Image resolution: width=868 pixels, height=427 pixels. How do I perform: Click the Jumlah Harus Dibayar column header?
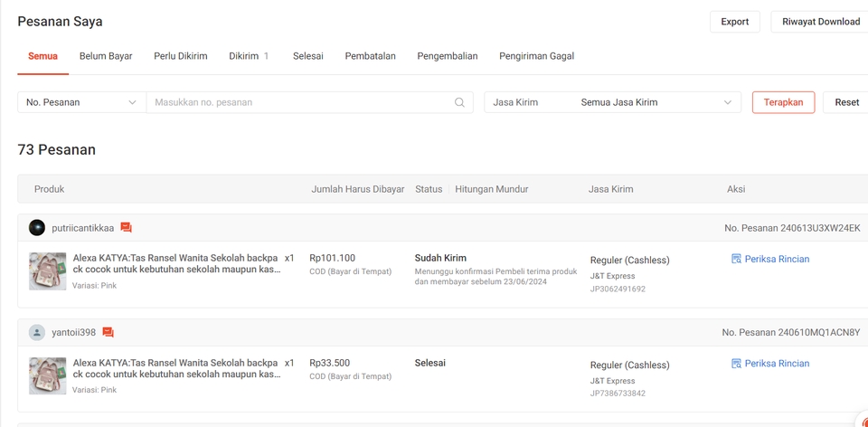point(358,189)
